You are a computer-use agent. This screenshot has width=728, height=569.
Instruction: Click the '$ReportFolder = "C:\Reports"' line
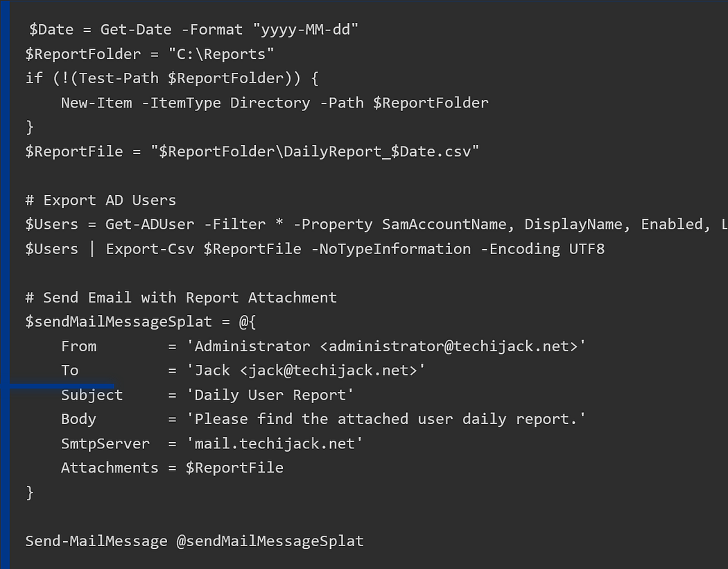click(x=150, y=54)
